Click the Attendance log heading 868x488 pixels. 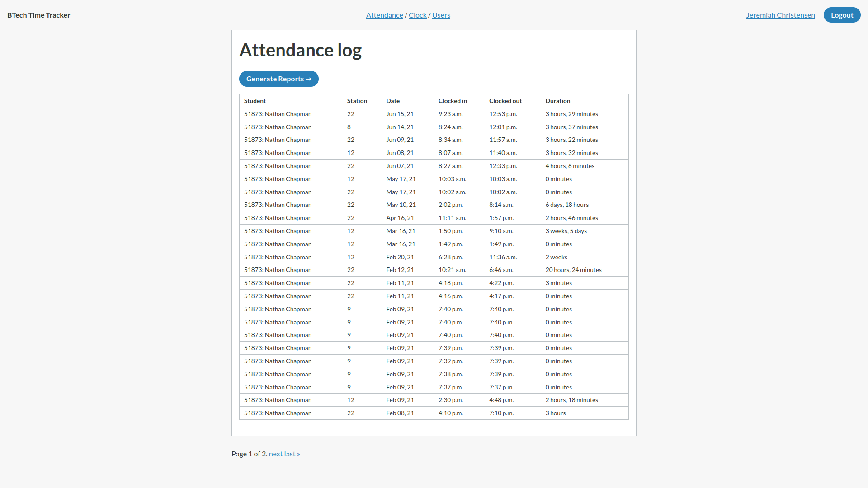[300, 50]
